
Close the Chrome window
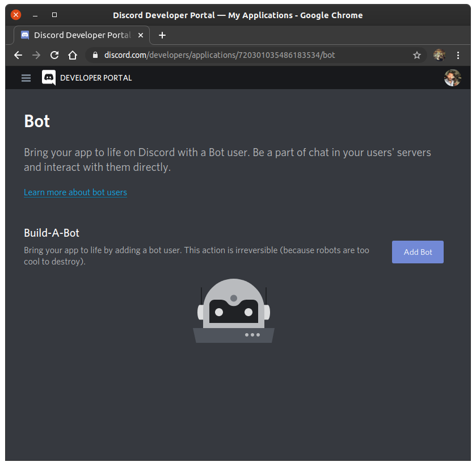point(16,15)
